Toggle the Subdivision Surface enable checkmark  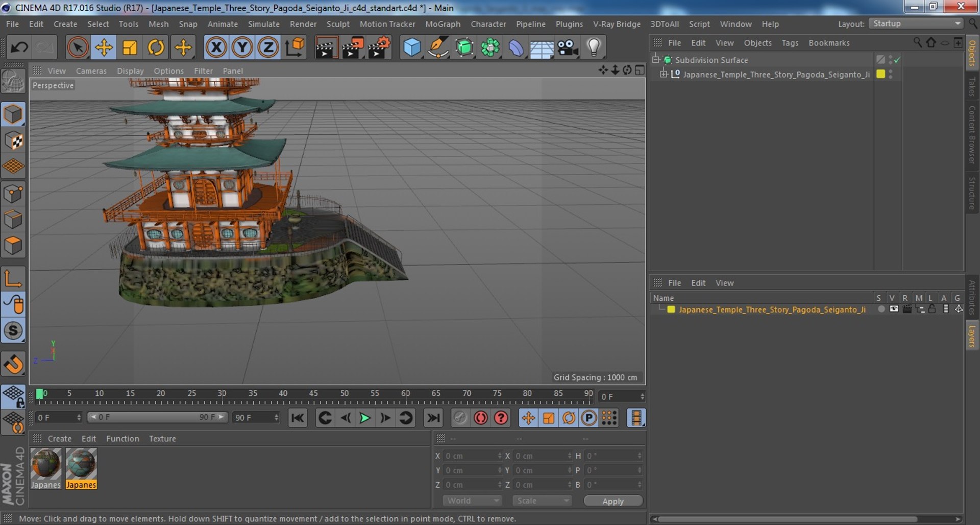(x=897, y=60)
